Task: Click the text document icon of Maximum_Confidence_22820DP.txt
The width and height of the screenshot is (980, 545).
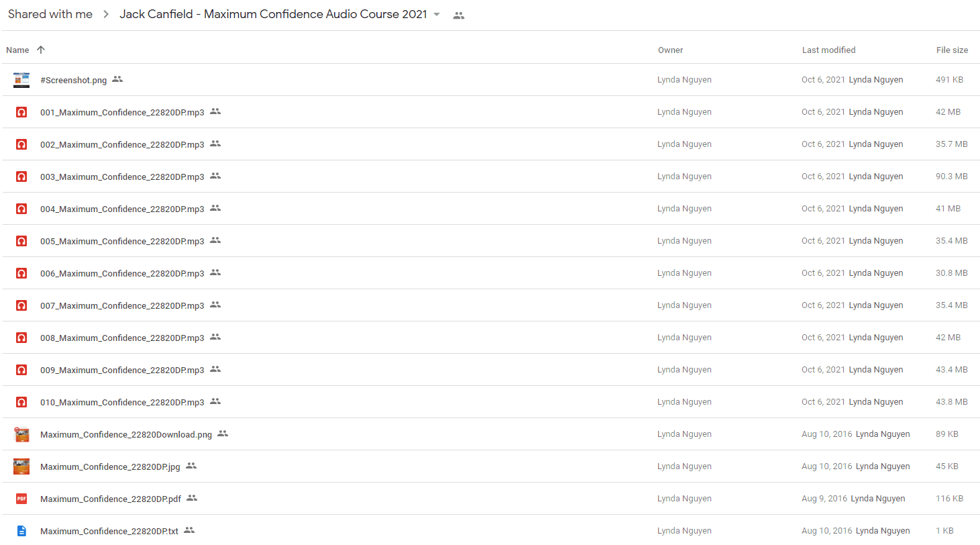Action: [x=21, y=531]
